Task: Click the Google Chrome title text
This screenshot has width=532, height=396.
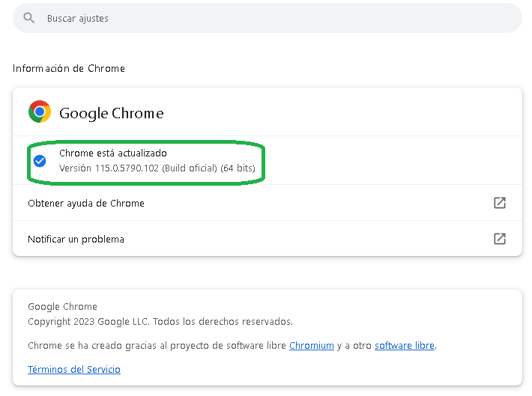Action: (x=112, y=113)
